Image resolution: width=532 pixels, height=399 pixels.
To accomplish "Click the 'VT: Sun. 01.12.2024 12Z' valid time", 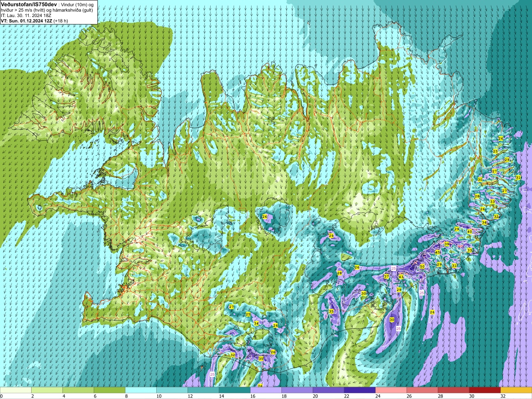I will tap(26, 20).
